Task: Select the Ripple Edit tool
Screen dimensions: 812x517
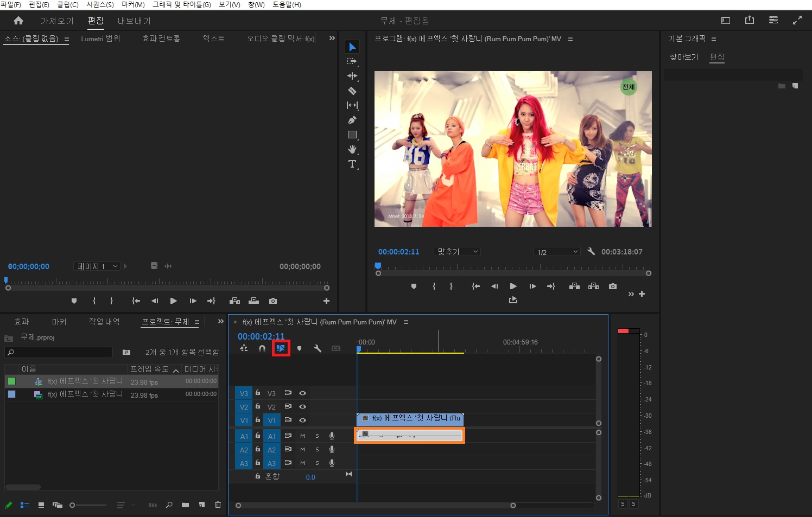Action: click(352, 76)
